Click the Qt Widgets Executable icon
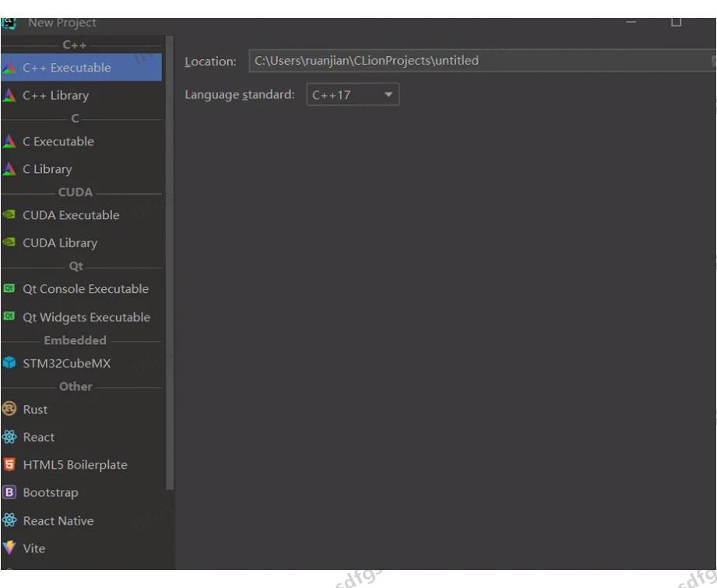This screenshot has width=717, height=588. pyautogui.click(x=9, y=316)
